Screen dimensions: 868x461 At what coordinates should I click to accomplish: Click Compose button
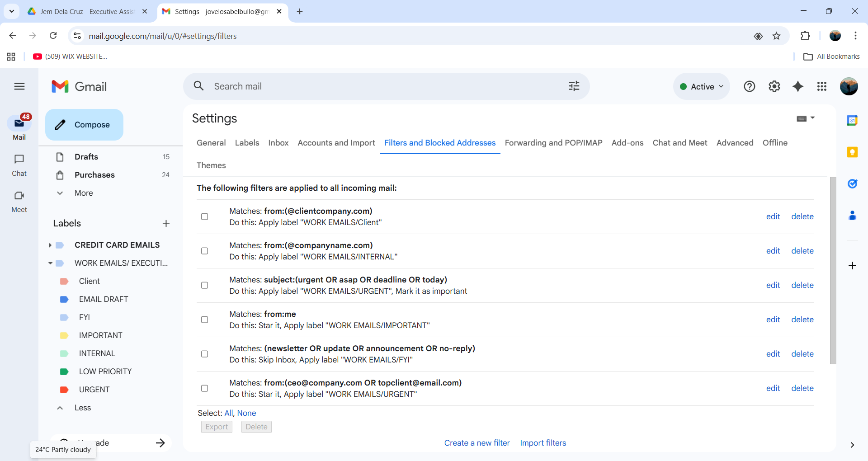tap(84, 125)
